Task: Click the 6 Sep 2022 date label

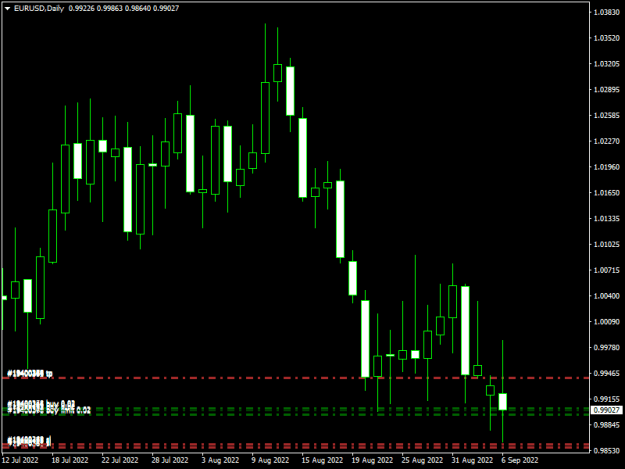Action: (x=520, y=460)
